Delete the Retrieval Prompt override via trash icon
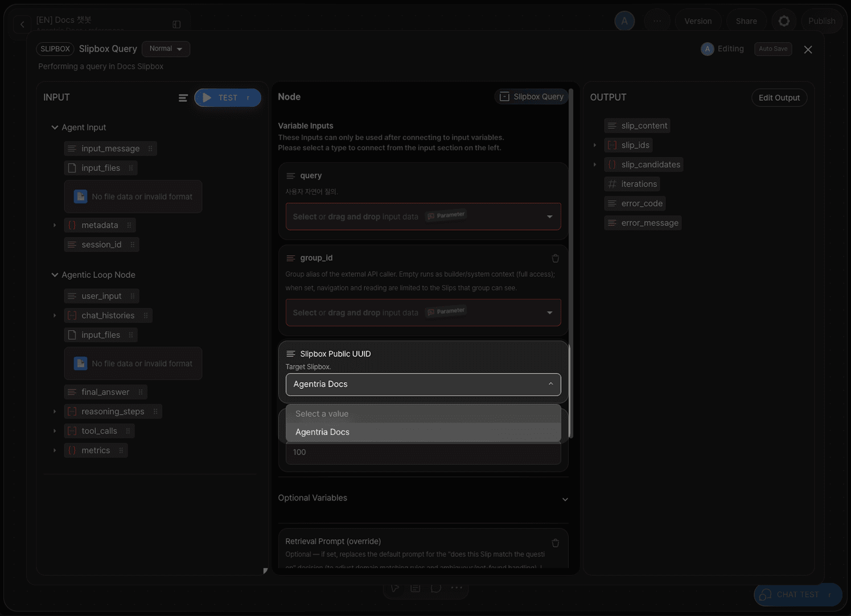851x616 pixels. click(555, 543)
